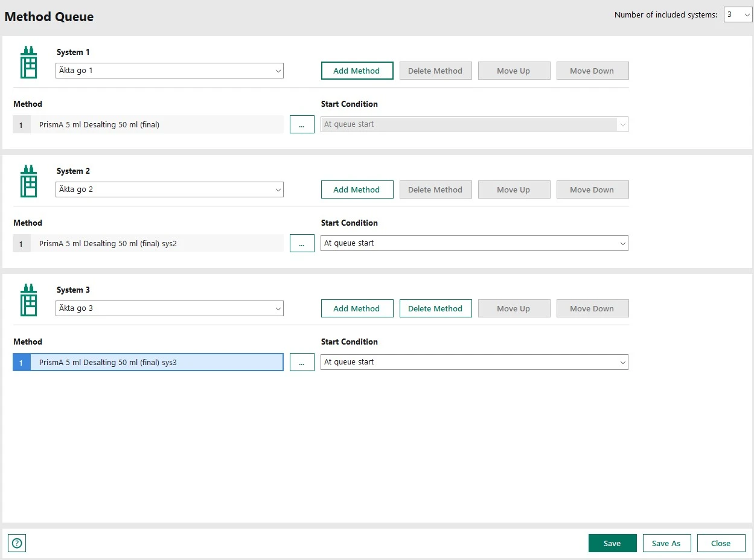
Task: Click the System 2 chromatography instrument icon
Action: (x=28, y=182)
